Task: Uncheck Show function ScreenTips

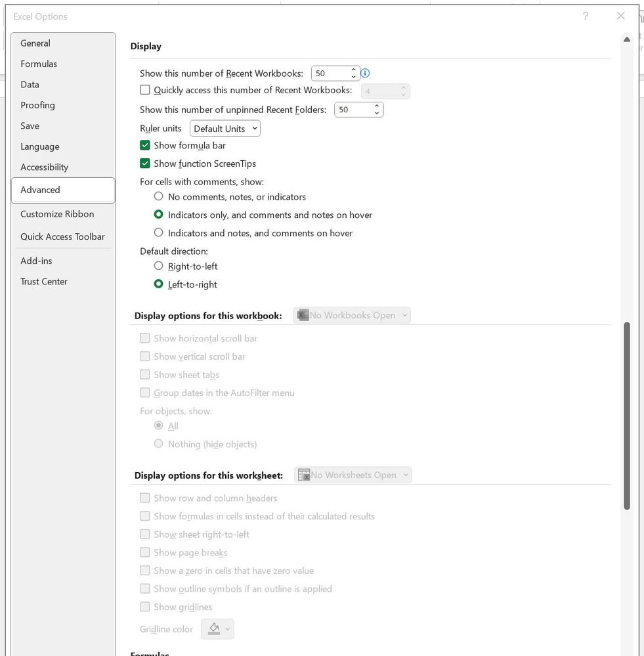Action: click(144, 163)
